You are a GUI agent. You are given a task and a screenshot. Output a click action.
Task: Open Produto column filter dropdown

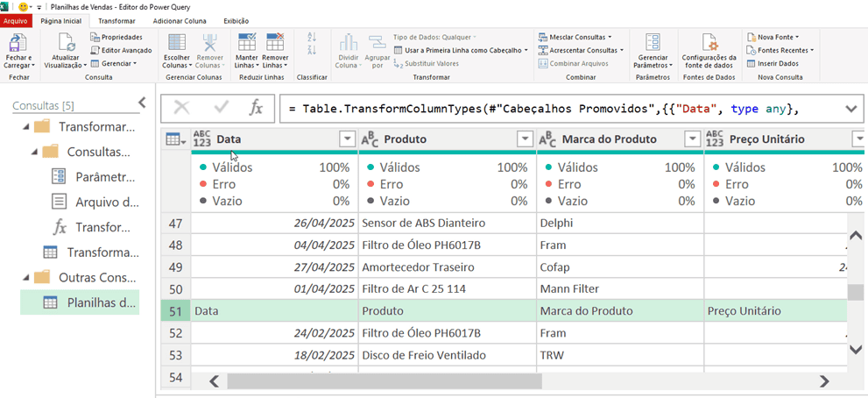pos(525,139)
